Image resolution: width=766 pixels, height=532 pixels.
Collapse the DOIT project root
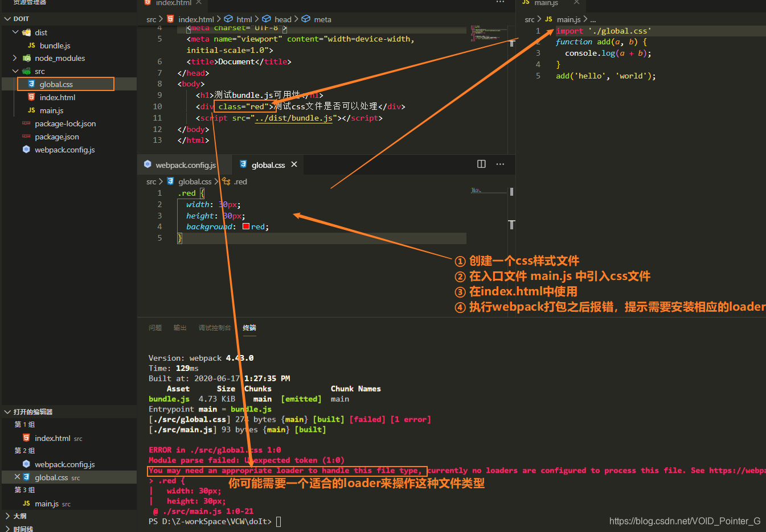point(7,19)
